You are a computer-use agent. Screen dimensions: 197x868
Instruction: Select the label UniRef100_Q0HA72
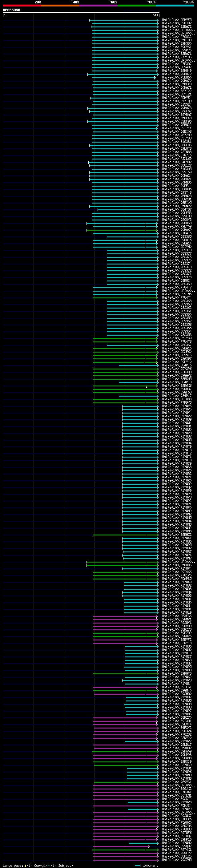pyautogui.click(x=176, y=74)
